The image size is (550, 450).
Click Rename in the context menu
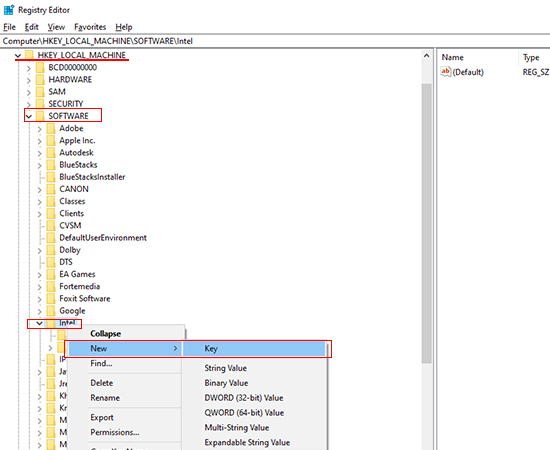click(x=125, y=398)
